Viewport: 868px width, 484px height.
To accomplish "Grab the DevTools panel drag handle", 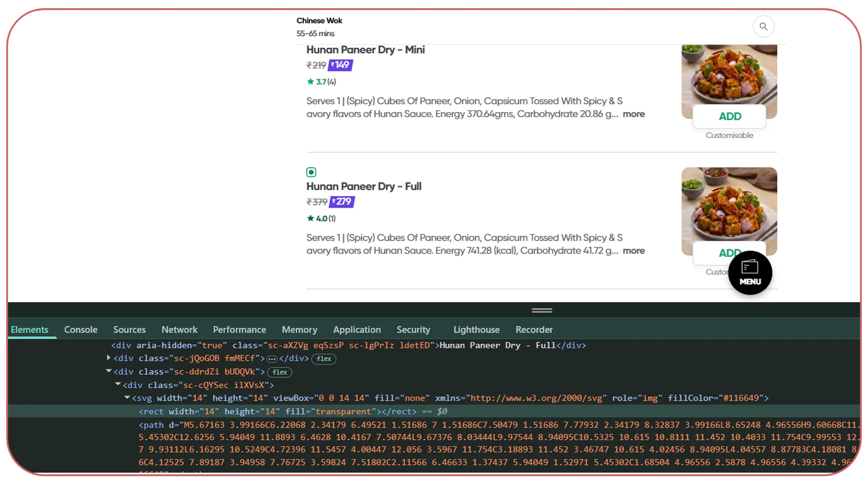I will [542, 311].
